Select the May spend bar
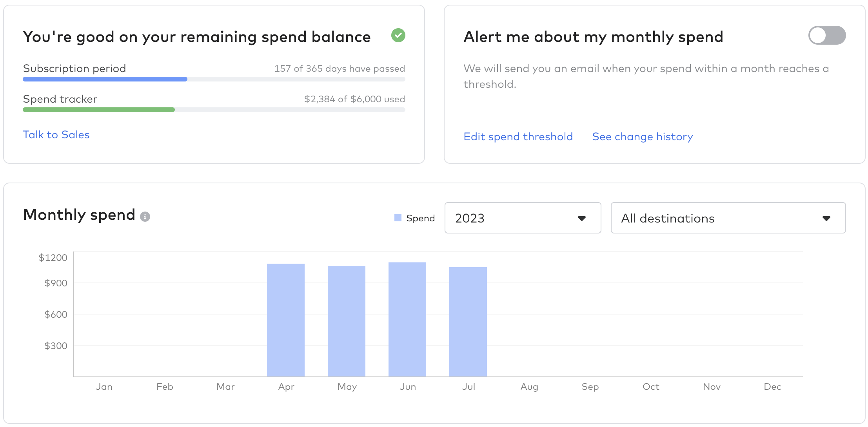The image size is (868, 427). (x=347, y=321)
